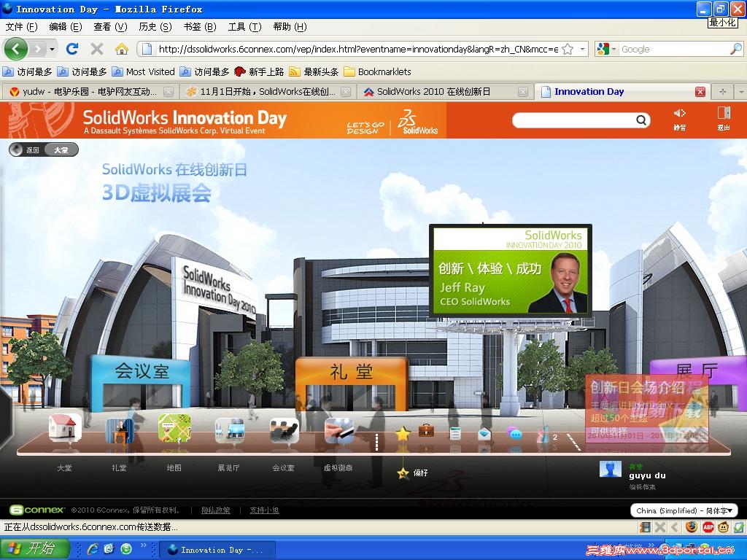Open the 历史 (S) menu

155,27
